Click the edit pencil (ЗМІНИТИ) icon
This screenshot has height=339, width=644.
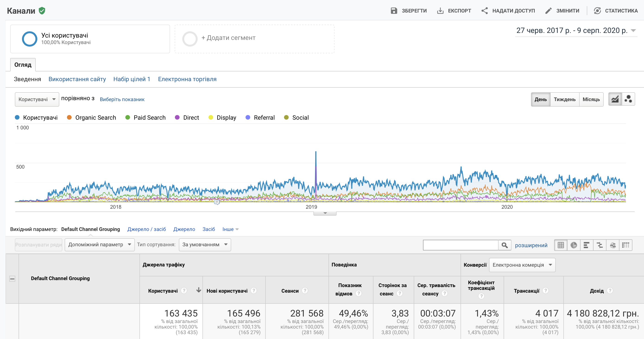point(548,11)
